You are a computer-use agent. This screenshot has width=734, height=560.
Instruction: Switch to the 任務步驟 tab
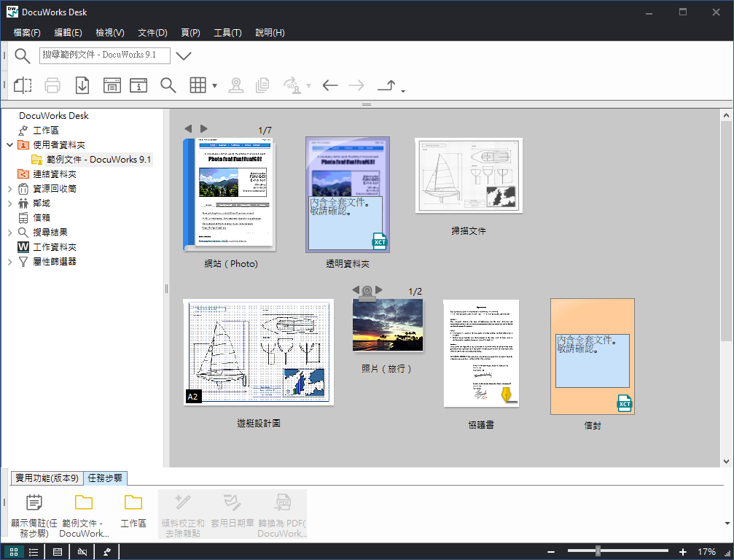[x=105, y=478]
